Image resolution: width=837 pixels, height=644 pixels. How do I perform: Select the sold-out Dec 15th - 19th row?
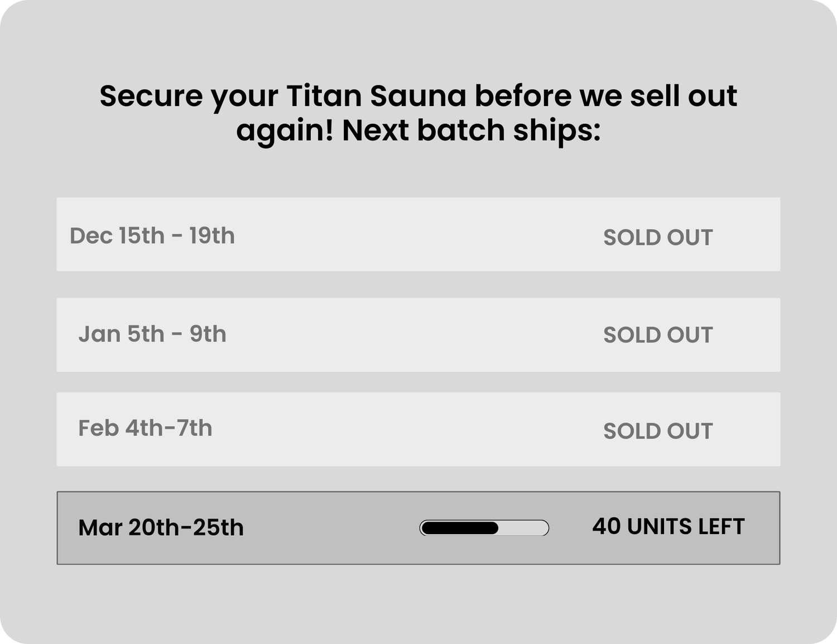[418, 234]
